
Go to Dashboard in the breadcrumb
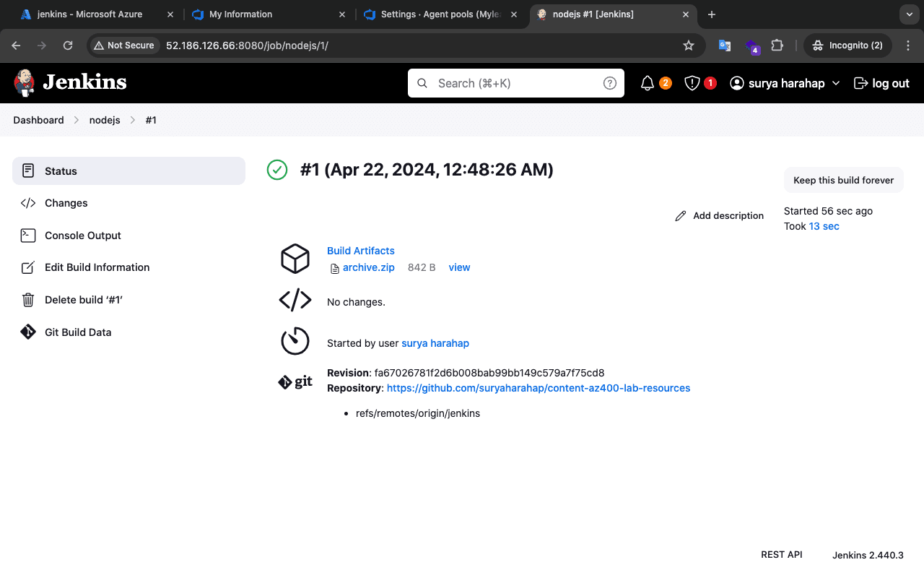[x=38, y=120]
